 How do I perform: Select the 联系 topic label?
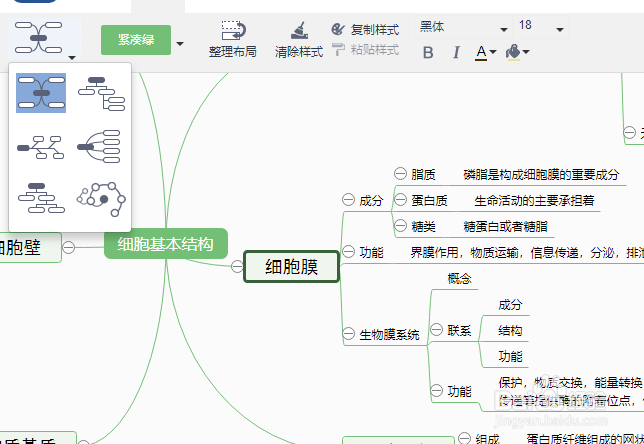click(x=459, y=331)
